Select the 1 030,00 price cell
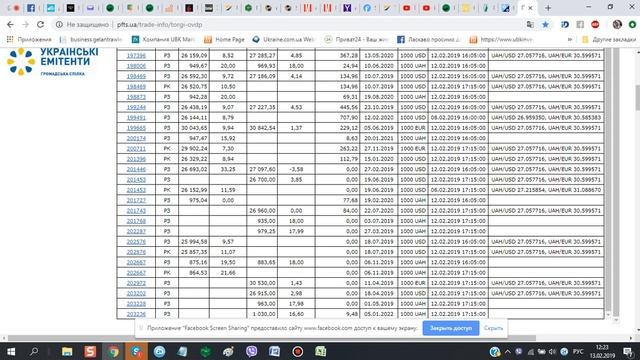The height and width of the screenshot is (360, 640). [x=262, y=314]
